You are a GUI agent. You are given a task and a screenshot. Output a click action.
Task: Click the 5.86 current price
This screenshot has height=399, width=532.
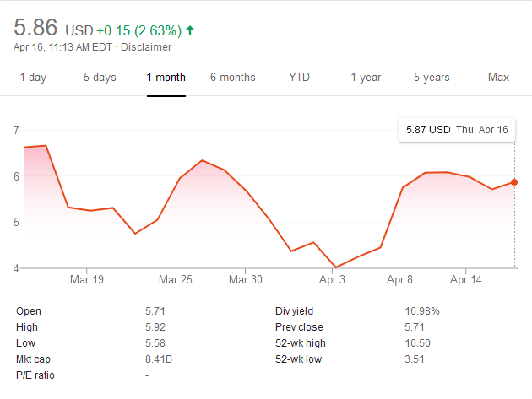(37, 28)
